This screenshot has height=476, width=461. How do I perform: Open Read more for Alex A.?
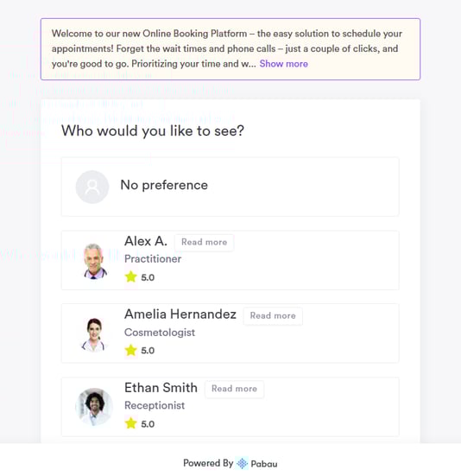pyautogui.click(x=204, y=242)
